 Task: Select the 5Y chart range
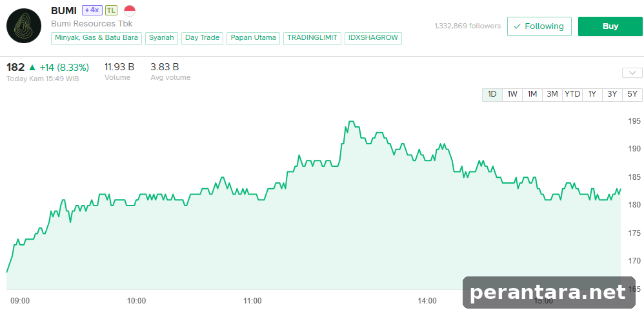[x=632, y=94]
